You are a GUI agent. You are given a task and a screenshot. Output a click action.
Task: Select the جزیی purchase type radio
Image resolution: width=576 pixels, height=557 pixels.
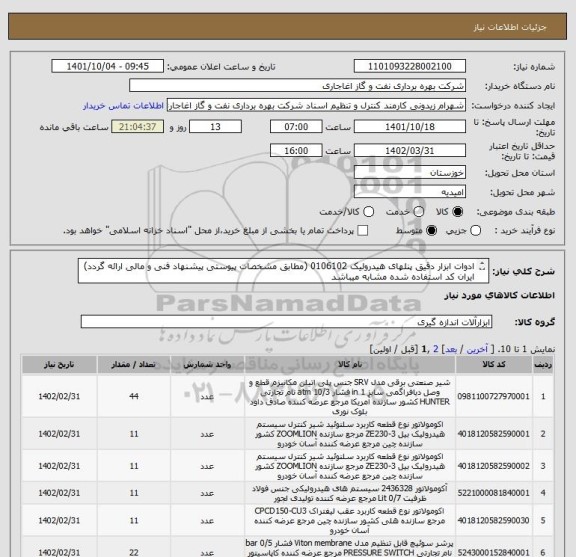pos(476,231)
